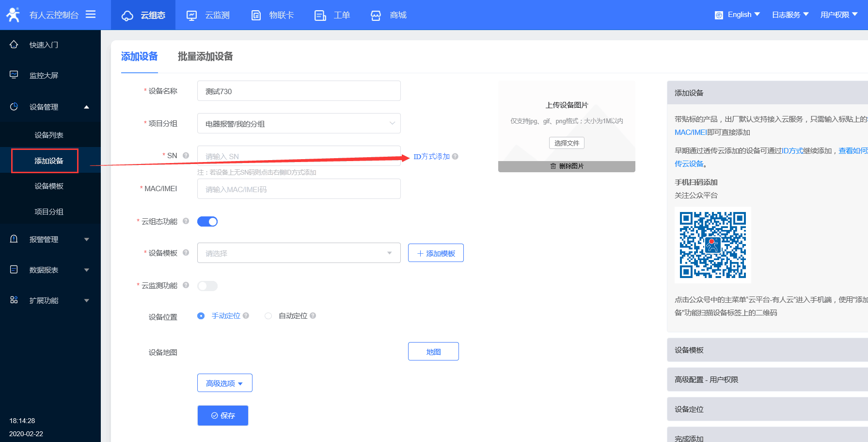Click the SN help question mark icon
The image size is (868, 442).
click(186, 156)
